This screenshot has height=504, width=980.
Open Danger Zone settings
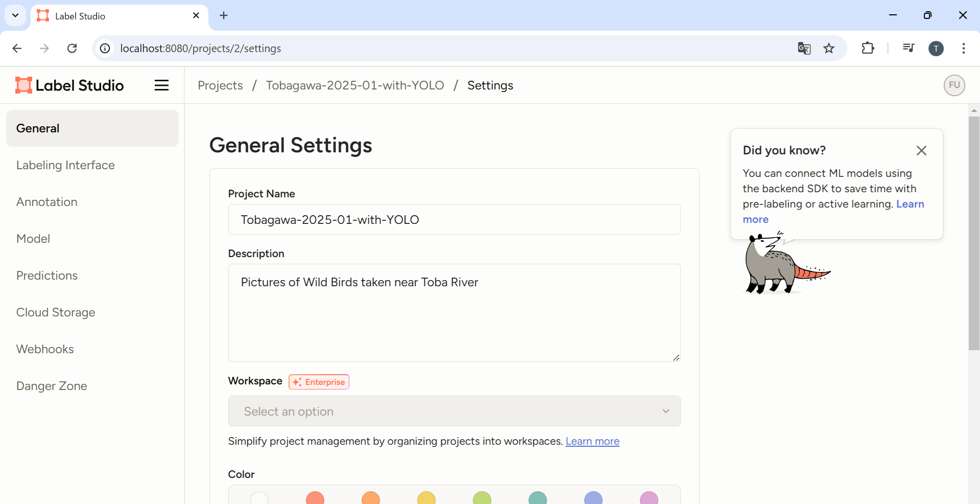(x=92, y=386)
